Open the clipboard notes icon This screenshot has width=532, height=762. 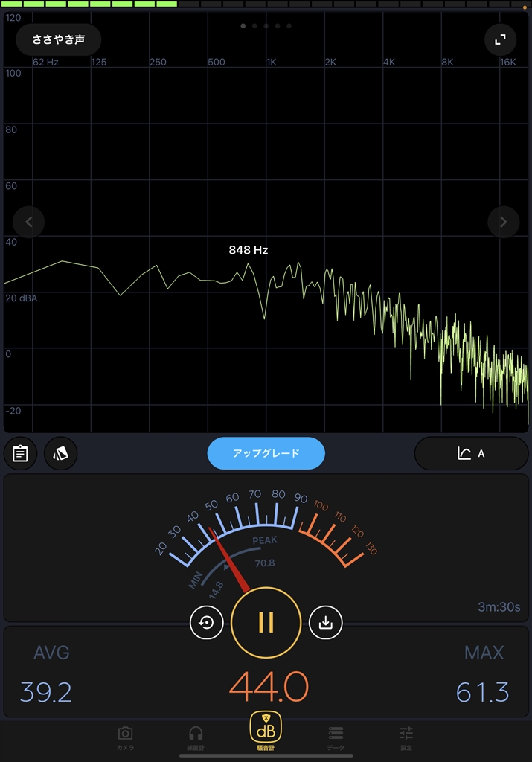(20, 453)
